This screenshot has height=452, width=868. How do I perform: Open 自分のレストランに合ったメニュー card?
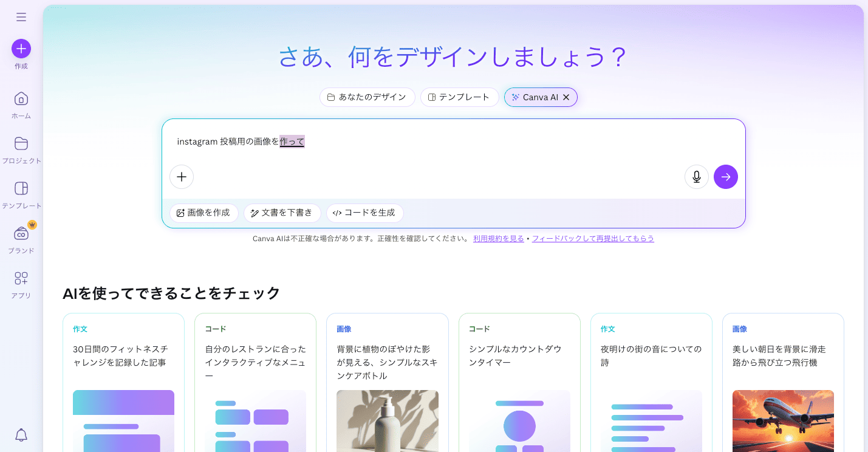(x=255, y=383)
